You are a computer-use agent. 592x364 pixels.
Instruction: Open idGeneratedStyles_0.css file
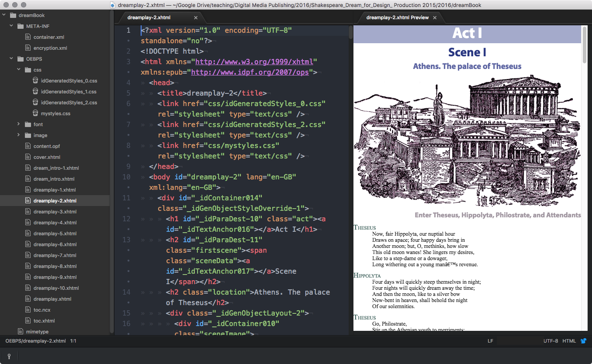coord(69,81)
